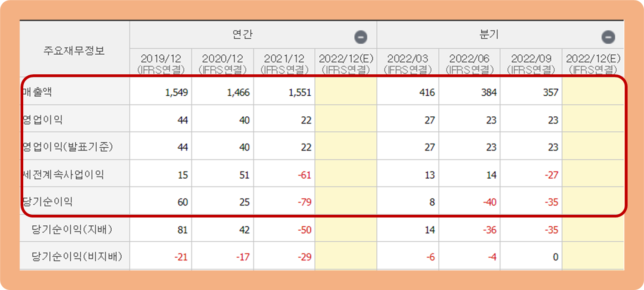644x290 pixels.
Task: Click the 매출액 value 357
Action: [x=551, y=93]
